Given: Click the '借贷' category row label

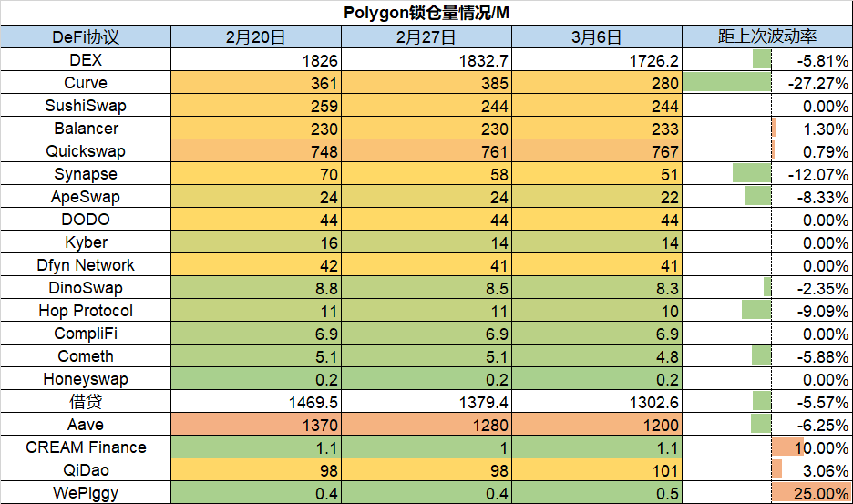Looking at the screenshot, I should pos(86,401).
